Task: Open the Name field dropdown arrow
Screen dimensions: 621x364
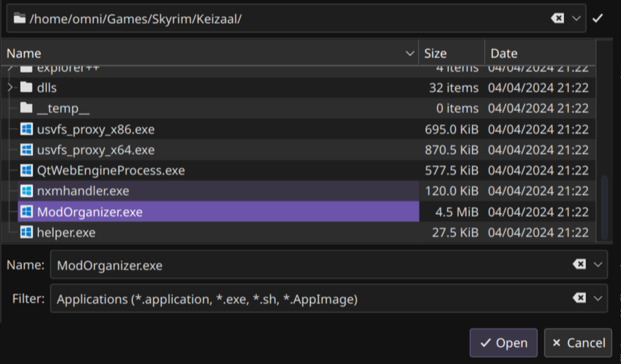Action: 598,265
